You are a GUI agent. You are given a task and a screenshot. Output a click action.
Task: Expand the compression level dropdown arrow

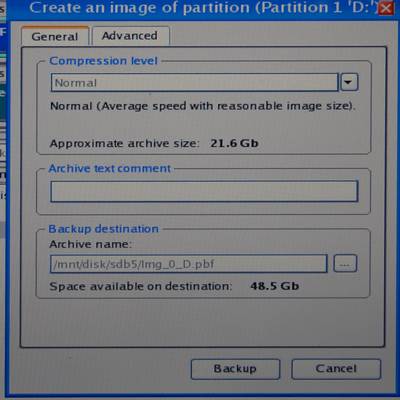click(349, 82)
